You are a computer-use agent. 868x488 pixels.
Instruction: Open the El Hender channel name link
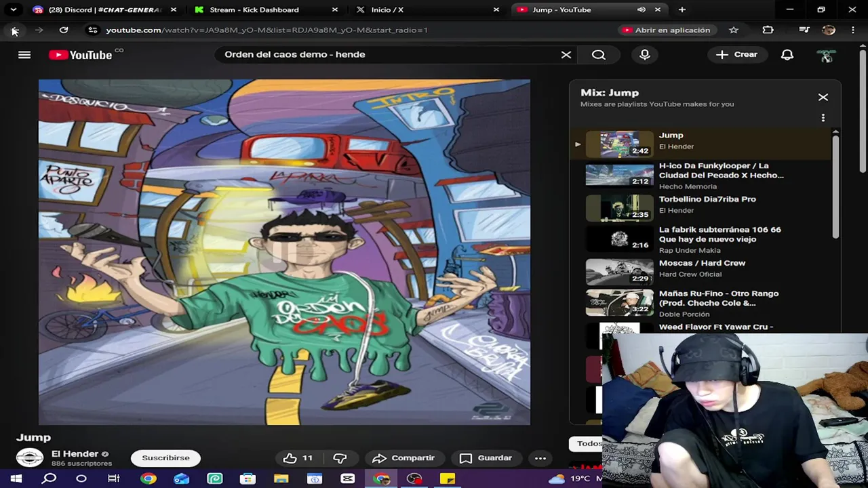(75, 454)
